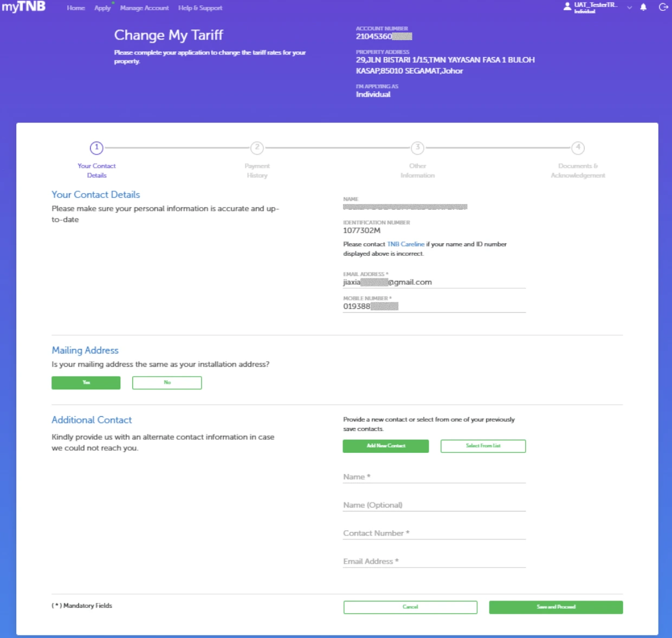Image resolution: width=672 pixels, height=638 pixels.
Task: Choose Select From List option
Action: coord(483,446)
